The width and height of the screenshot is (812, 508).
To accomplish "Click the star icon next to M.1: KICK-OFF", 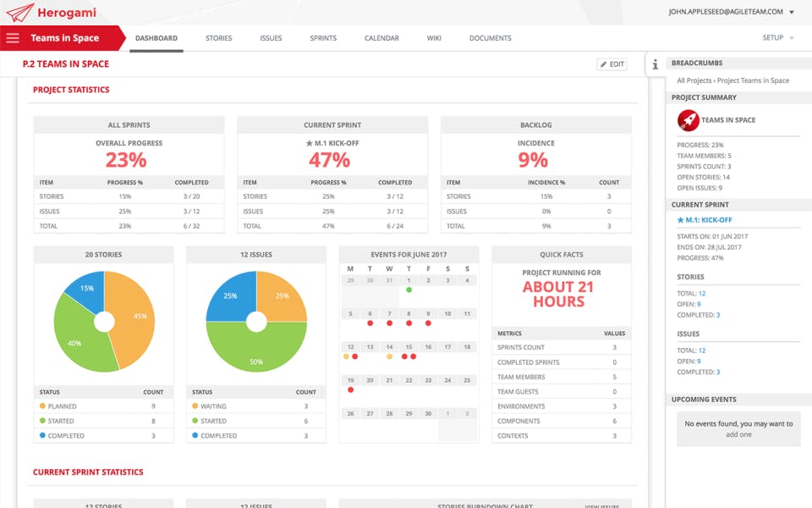I will 680,220.
